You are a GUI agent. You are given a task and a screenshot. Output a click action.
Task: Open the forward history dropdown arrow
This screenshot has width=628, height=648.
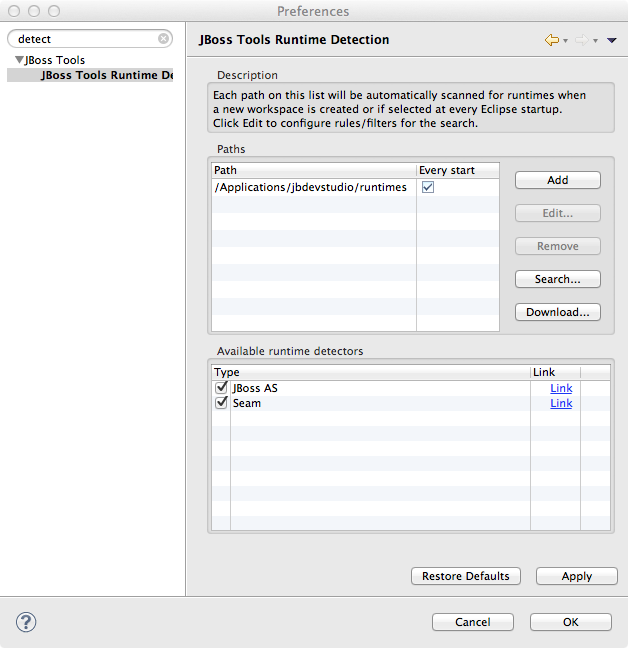click(595, 40)
